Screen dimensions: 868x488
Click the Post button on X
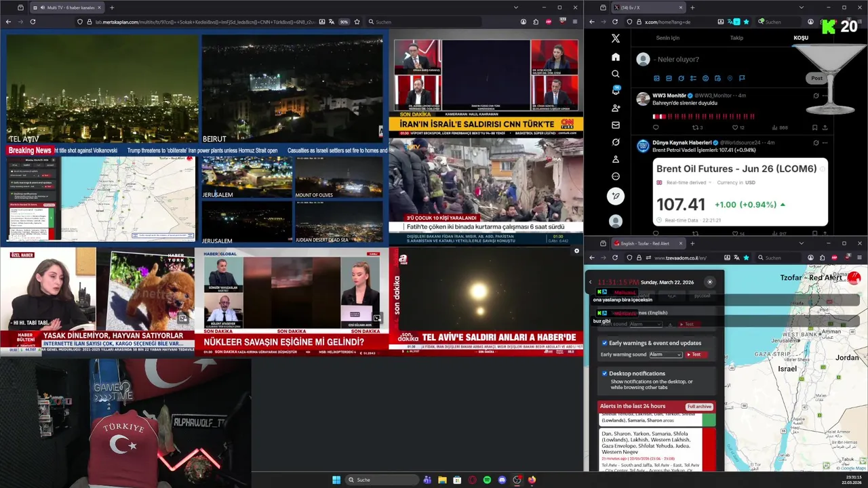click(816, 78)
